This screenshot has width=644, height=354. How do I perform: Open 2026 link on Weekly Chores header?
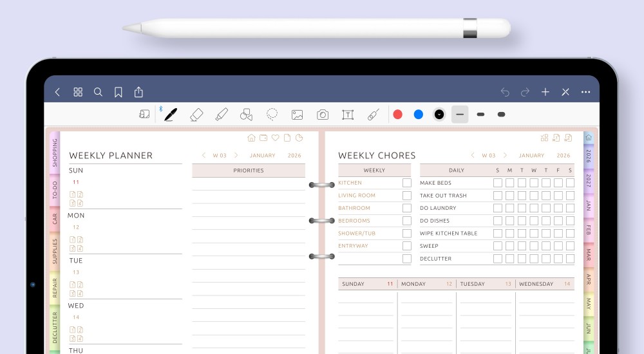coord(563,155)
